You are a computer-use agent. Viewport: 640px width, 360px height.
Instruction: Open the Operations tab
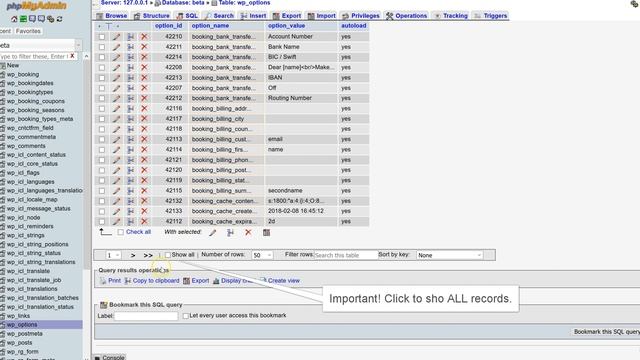click(x=407, y=16)
